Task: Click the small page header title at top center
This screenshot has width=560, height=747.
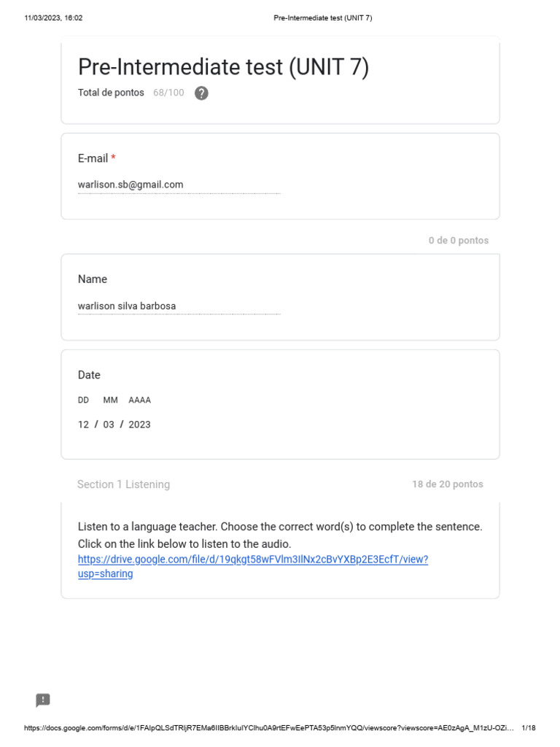Action: click(x=322, y=18)
